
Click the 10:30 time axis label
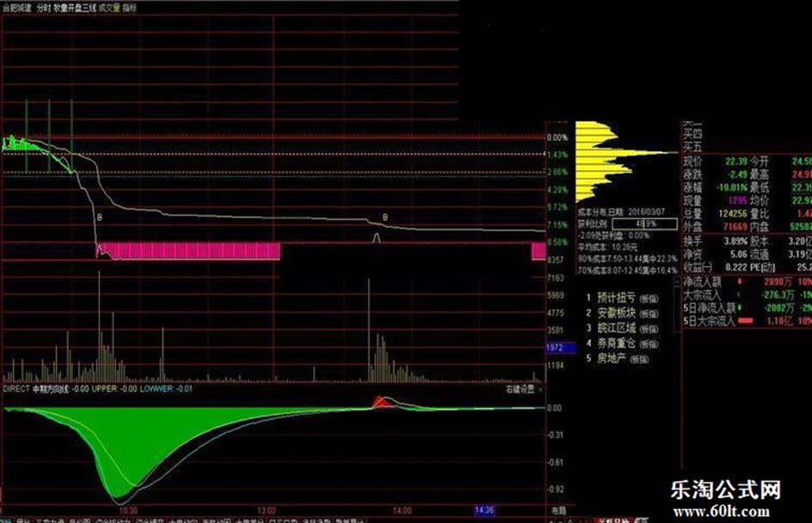(x=128, y=511)
